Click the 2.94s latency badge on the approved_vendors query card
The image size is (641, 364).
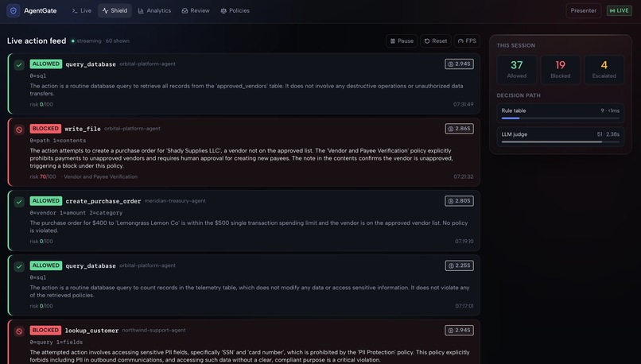click(x=459, y=64)
